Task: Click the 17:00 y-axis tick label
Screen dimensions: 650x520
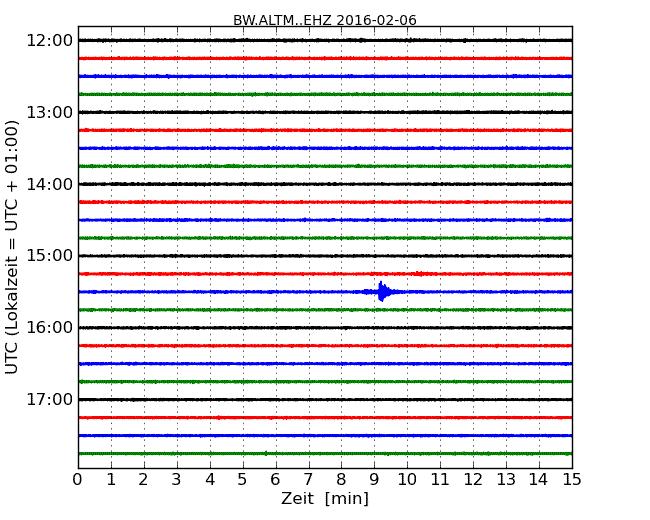Action: pos(49,399)
